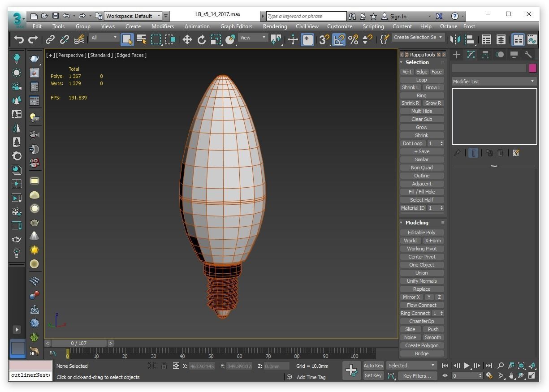Click the Center Pivot button
549x392 pixels.
[422, 257]
